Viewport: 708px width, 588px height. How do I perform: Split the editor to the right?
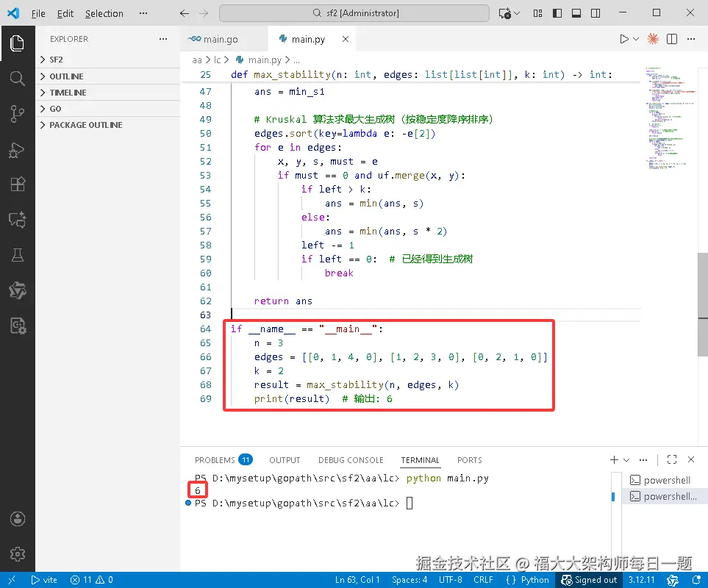tap(672, 39)
